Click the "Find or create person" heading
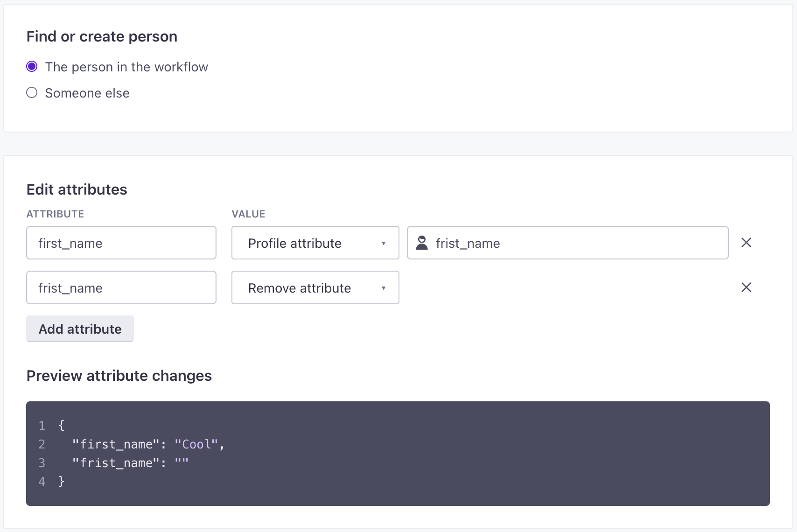Screen dimensions: 797x532 click(x=102, y=36)
